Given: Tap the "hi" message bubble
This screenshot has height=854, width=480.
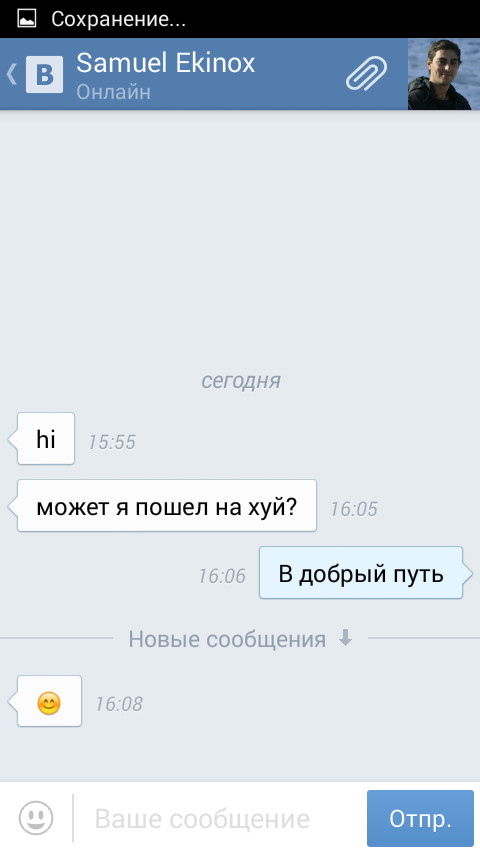Looking at the screenshot, I should click(41, 438).
